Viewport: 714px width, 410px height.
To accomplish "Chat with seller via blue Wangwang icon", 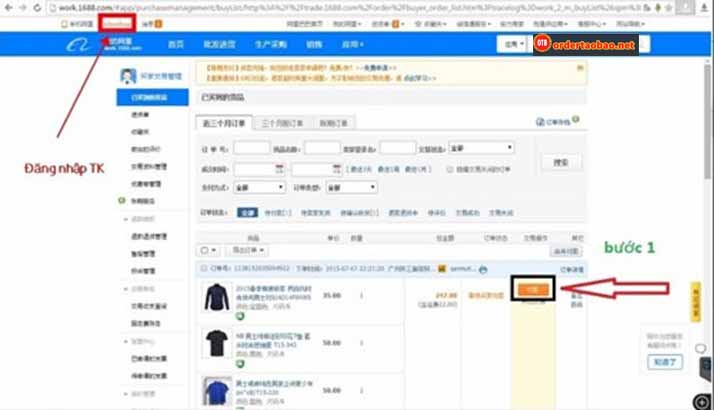I will coord(483,269).
